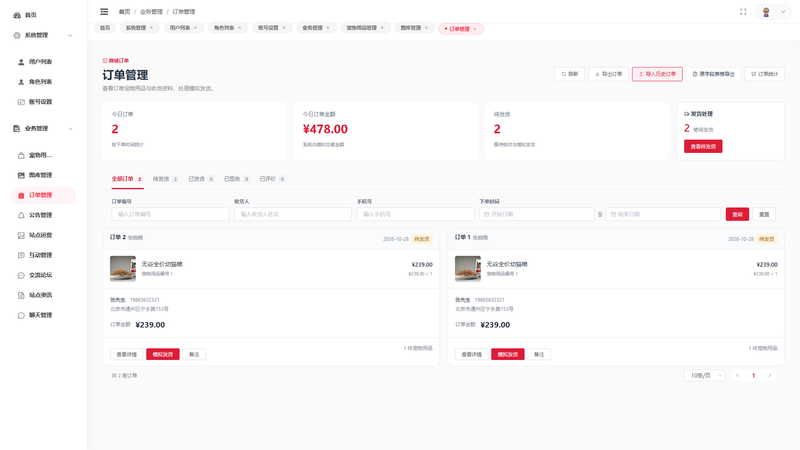Screen dimensions: 800x450
Task: Go to next page arrow
Action: 770,376
